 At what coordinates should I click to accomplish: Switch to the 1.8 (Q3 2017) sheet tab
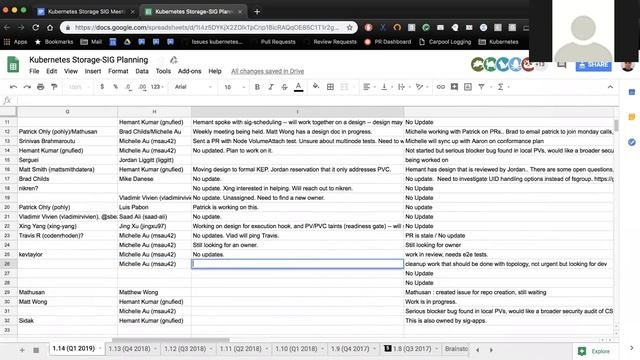point(411,349)
